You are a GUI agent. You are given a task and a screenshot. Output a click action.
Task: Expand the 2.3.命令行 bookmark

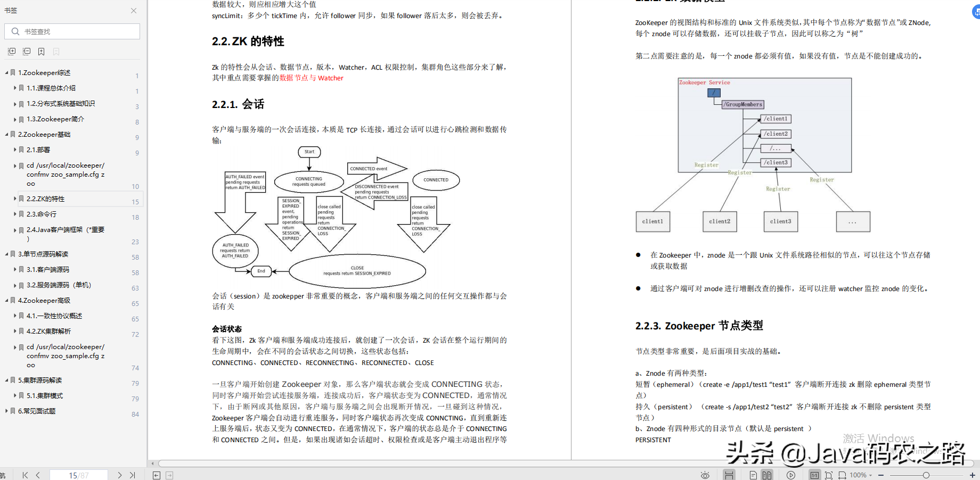click(15, 214)
